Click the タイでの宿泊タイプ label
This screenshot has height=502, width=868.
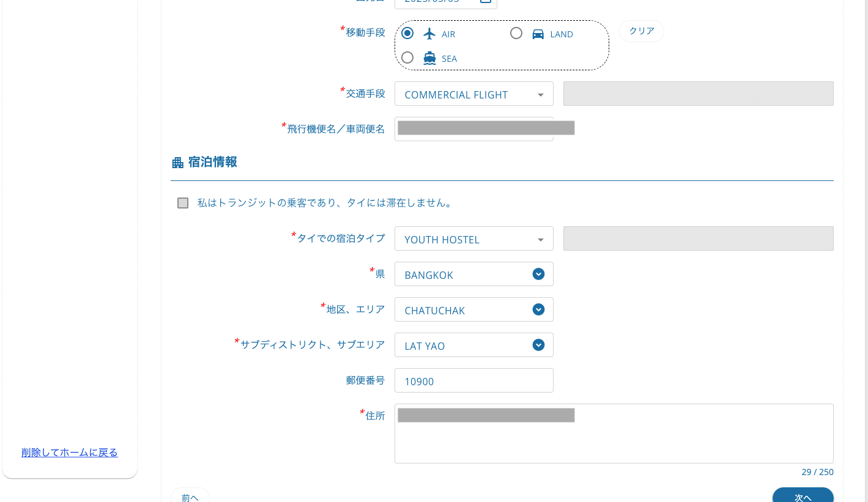coord(341,238)
